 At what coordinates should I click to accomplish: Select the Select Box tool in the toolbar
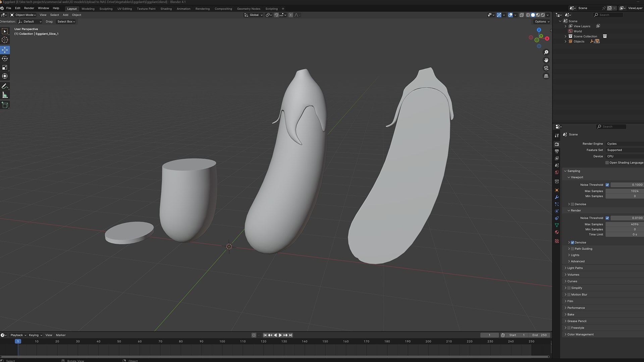tap(5, 31)
